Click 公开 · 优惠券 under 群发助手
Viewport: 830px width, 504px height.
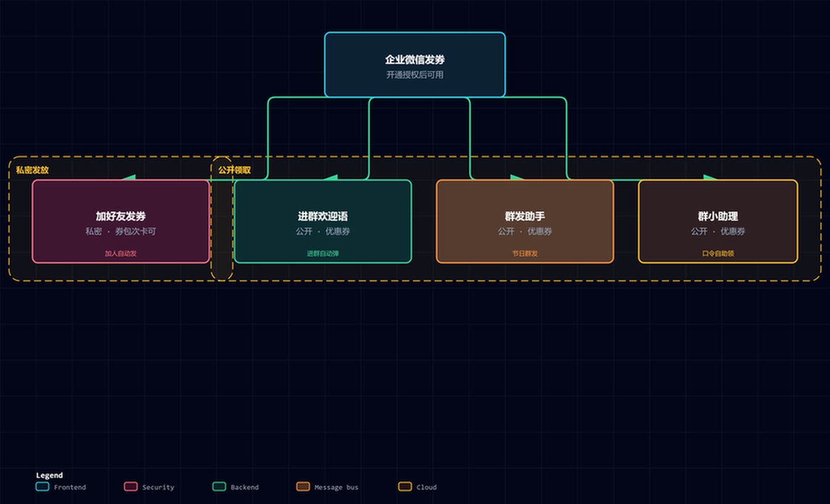[525, 231]
